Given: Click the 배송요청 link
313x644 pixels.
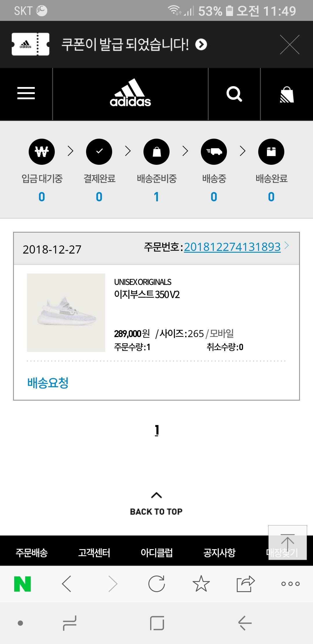Looking at the screenshot, I should click(48, 383).
